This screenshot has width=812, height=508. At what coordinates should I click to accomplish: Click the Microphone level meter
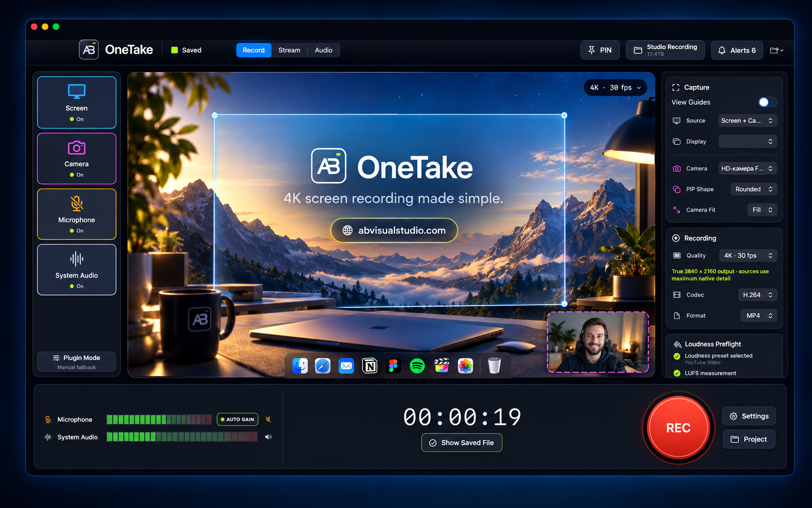click(159, 419)
